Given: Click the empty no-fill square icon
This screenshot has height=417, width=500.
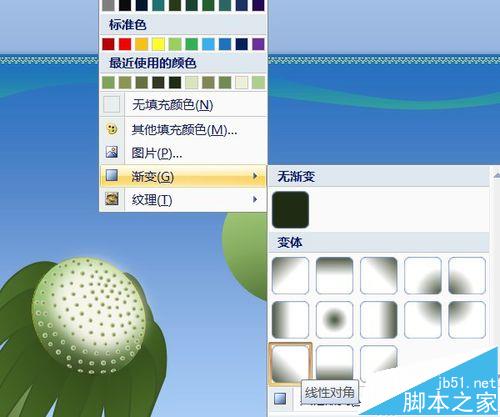Looking at the screenshot, I should (112, 105).
